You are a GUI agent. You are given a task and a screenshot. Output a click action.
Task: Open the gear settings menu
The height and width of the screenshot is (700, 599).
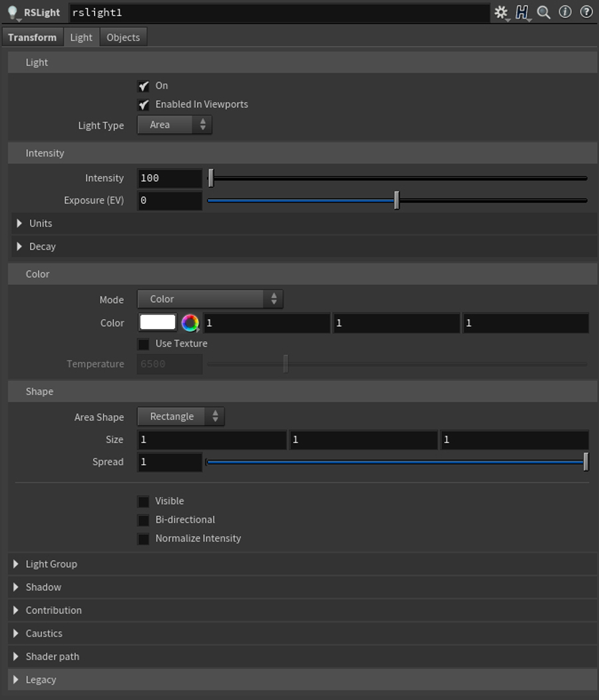click(x=500, y=13)
